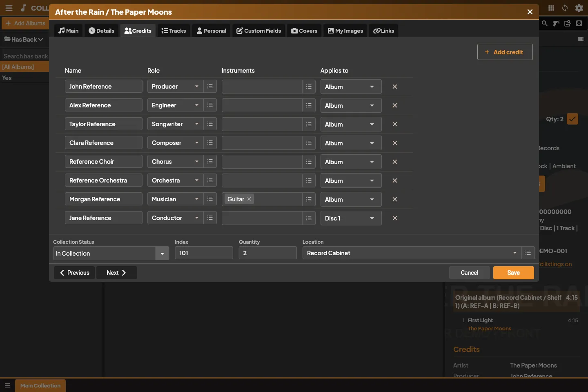Open the settings gear icon
Screen dimensions: 588x392
(x=579, y=8)
